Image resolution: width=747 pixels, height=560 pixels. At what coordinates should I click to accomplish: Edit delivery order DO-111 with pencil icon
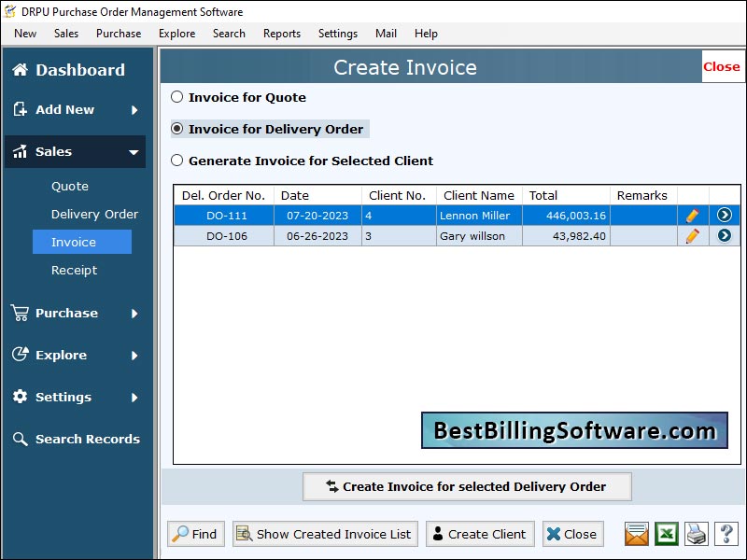[x=692, y=215]
